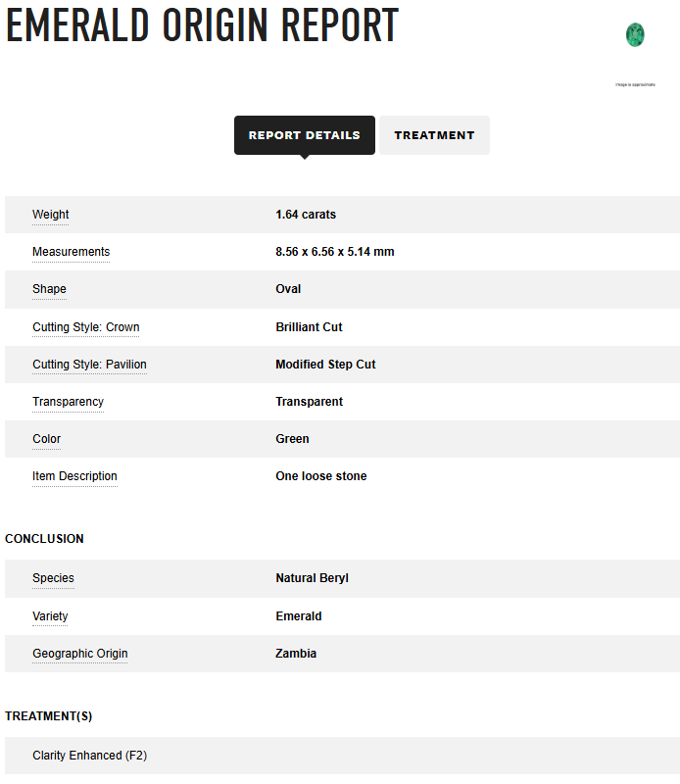The image size is (680, 784).
Task: Click the Measurements label tooltip
Action: 71,252
